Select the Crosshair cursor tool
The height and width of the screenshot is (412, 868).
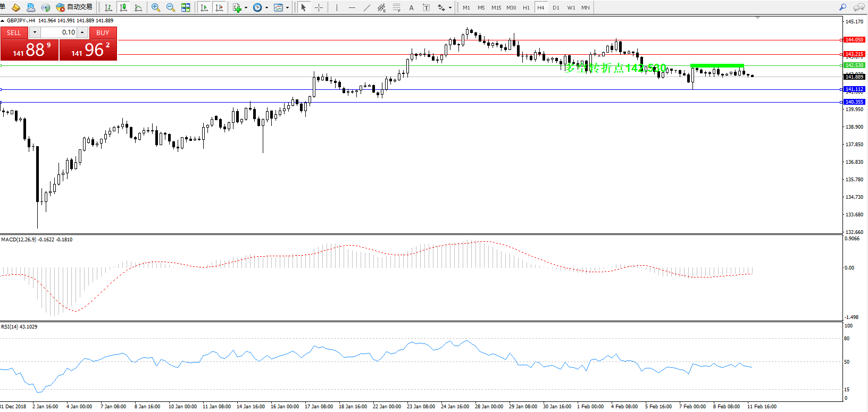tap(319, 7)
